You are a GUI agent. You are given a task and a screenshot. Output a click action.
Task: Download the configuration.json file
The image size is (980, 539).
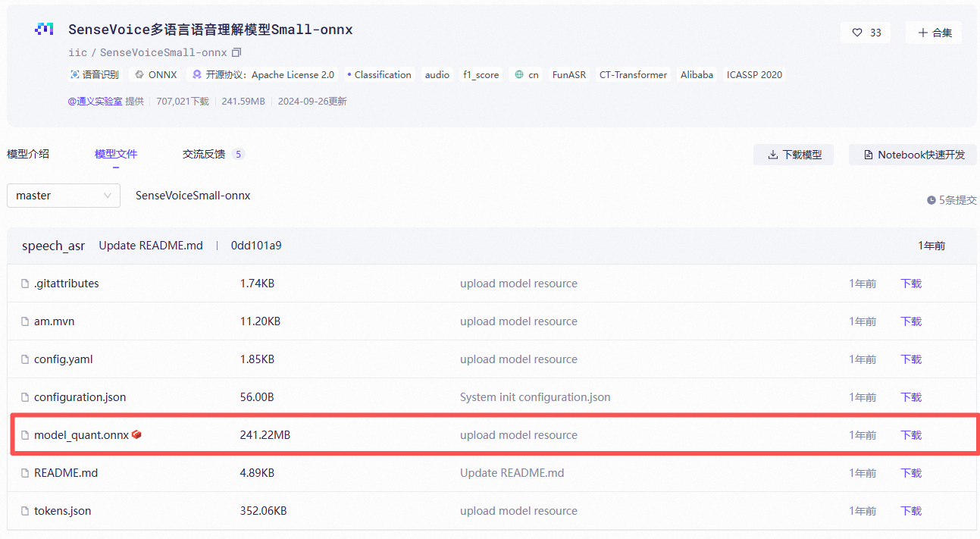point(911,397)
